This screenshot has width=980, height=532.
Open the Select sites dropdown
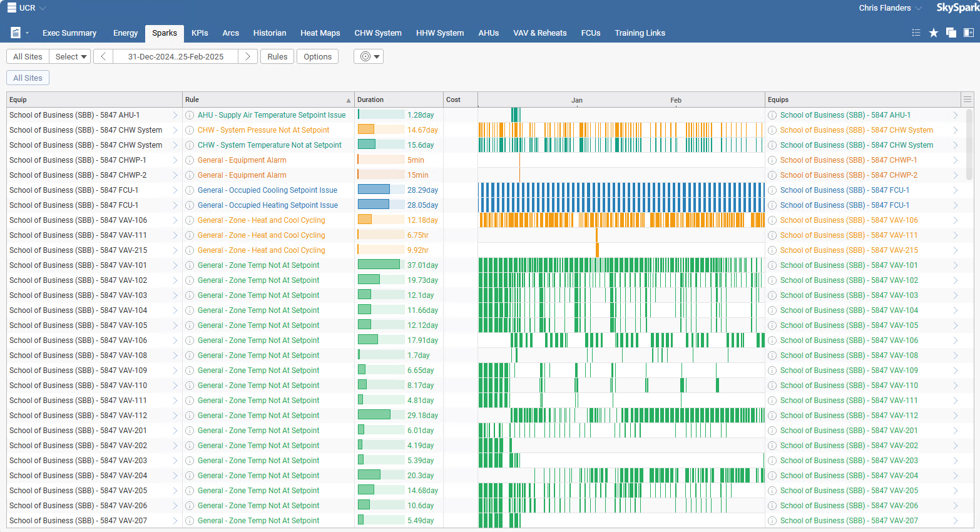(70, 56)
